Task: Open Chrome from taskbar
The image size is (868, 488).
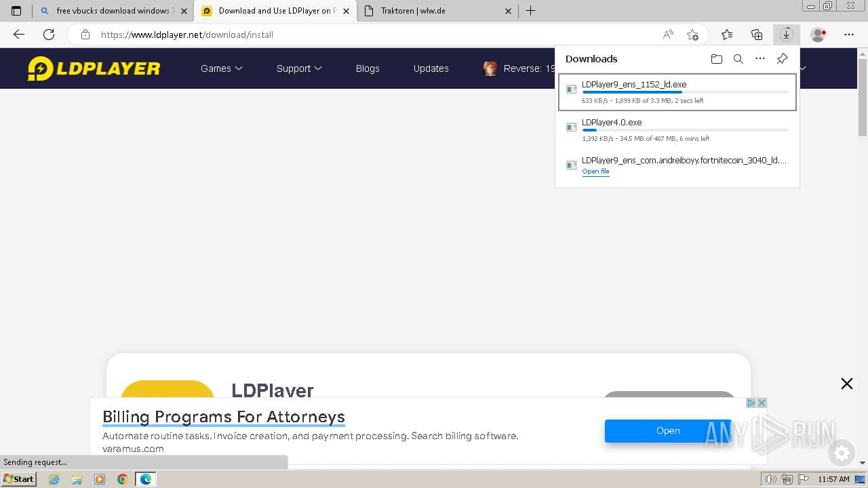Action: 123,479
